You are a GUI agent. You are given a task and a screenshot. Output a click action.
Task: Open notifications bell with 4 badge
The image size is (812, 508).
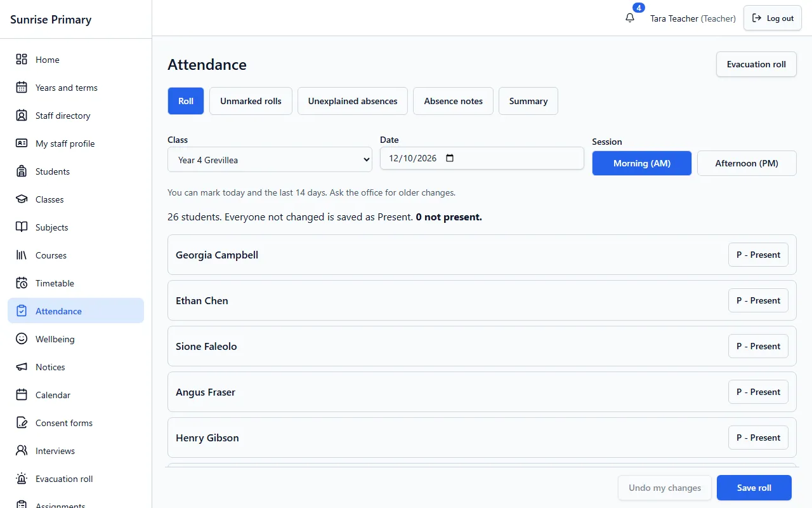630,18
